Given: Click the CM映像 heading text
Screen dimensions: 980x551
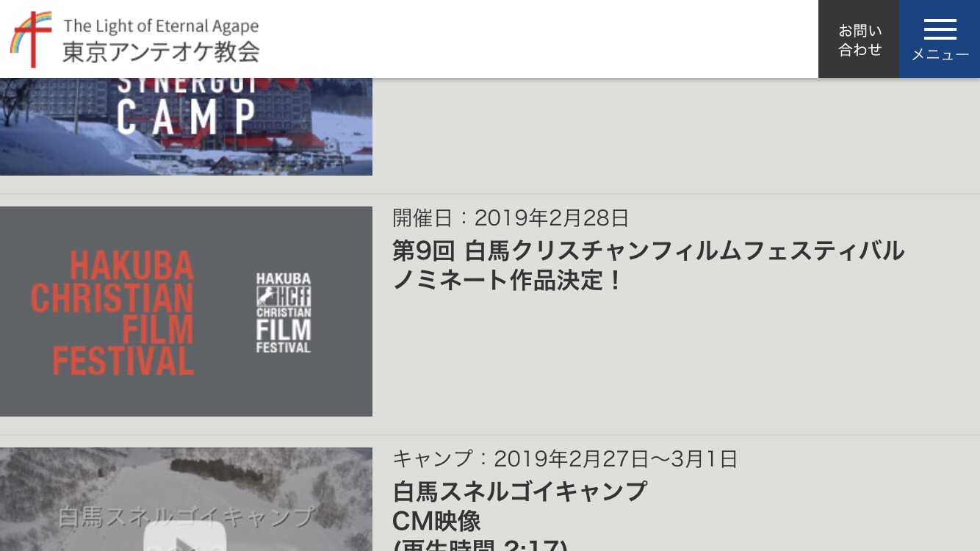Looking at the screenshot, I should click(436, 521).
